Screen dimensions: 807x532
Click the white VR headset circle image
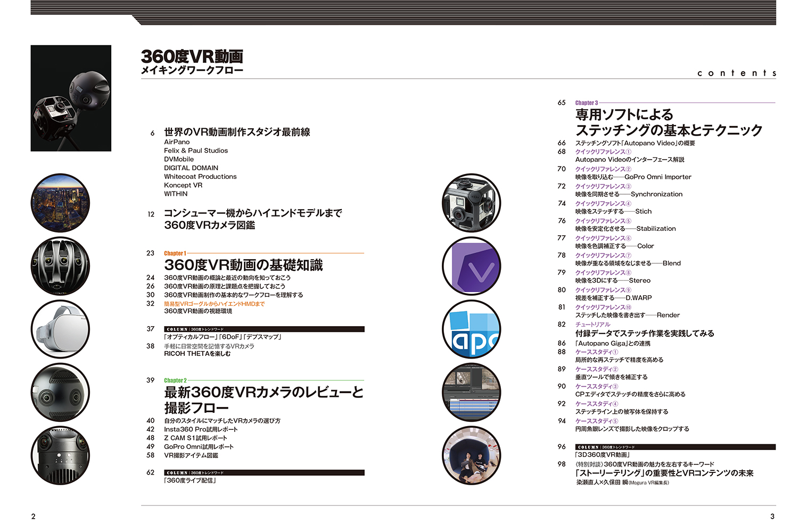60,329
